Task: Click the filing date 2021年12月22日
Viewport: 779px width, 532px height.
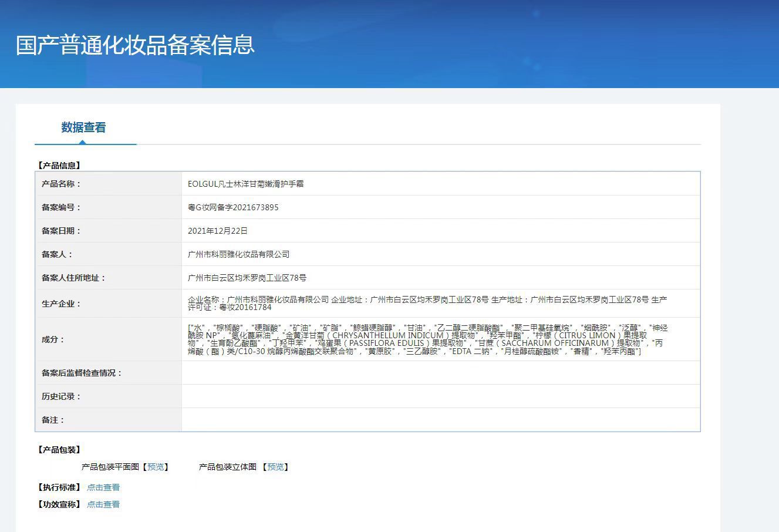Action: (x=218, y=231)
